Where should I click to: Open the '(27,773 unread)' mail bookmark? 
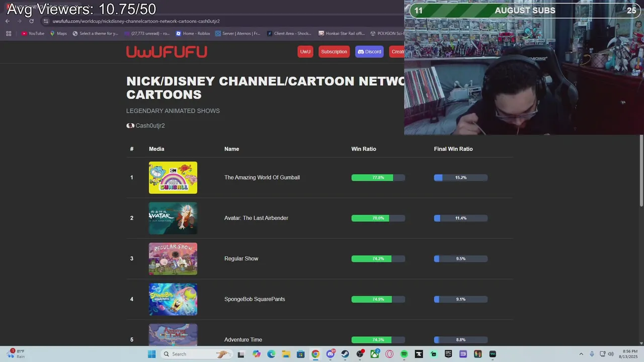147,34
